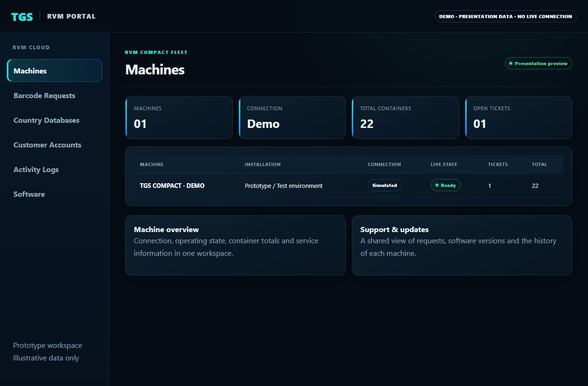The height and width of the screenshot is (386, 588).
Task: Click the Installation column header
Action: [x=263, y=164]
